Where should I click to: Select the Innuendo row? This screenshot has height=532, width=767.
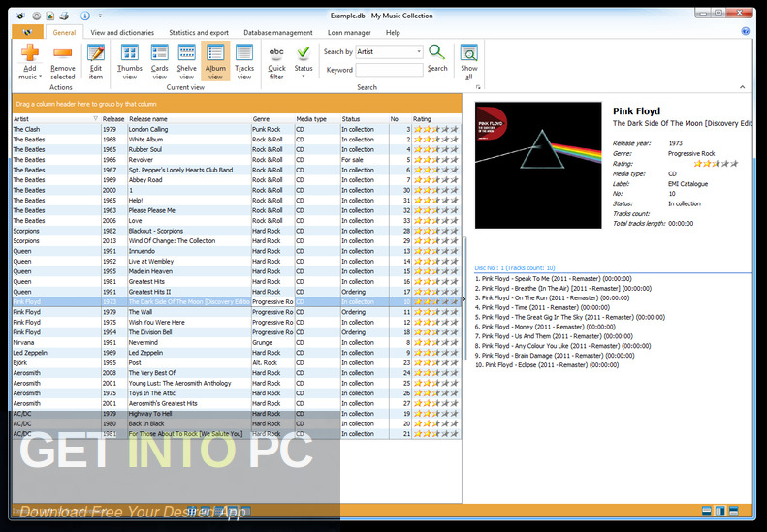237,251
